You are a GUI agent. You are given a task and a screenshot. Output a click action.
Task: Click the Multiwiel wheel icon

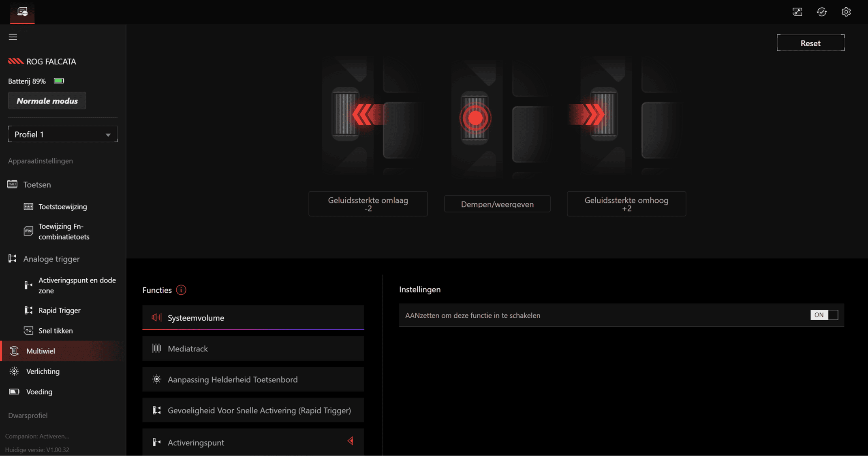point(14,351)
